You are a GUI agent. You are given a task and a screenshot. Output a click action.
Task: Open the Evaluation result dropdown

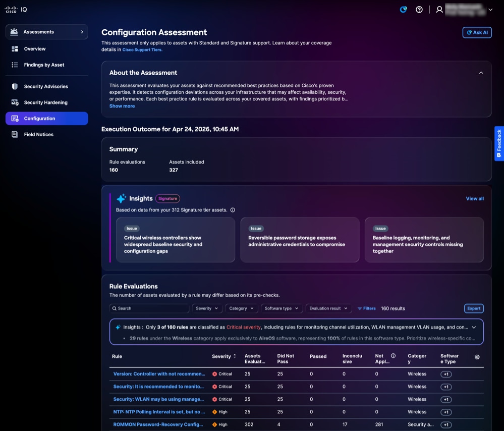[328, 308]
